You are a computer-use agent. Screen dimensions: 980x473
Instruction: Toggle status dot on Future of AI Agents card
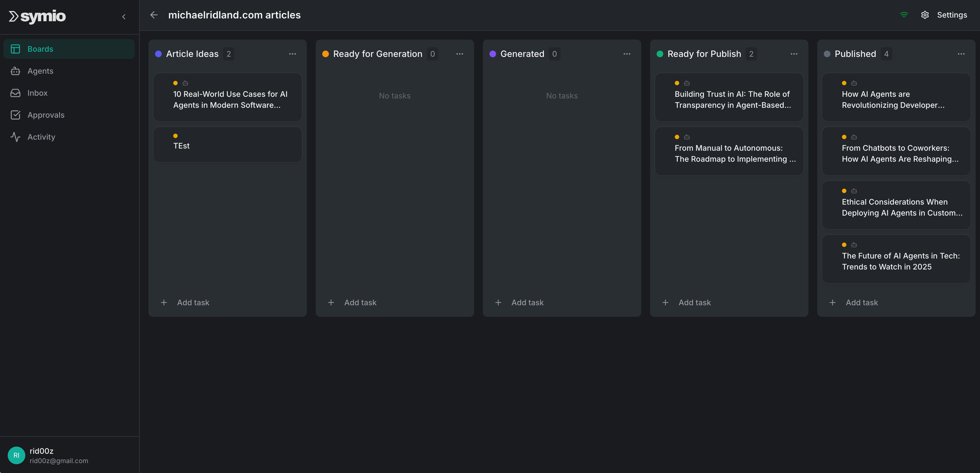844,245
